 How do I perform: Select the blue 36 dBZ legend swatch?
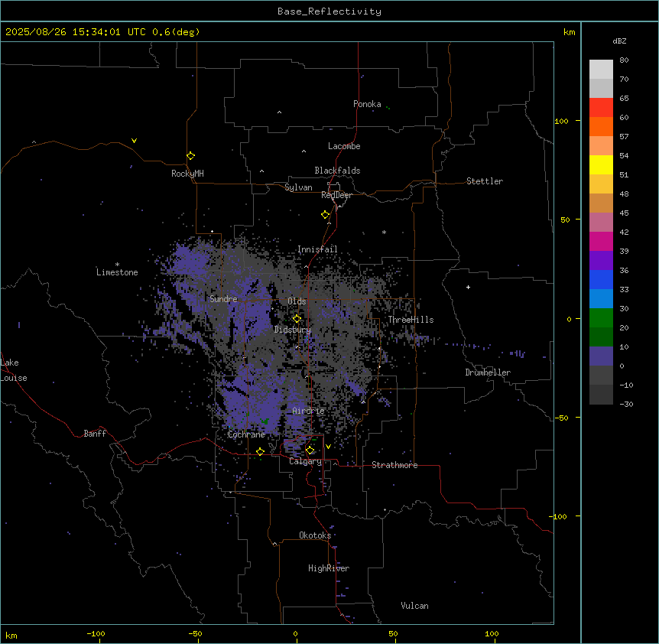(x=601, y=279)
